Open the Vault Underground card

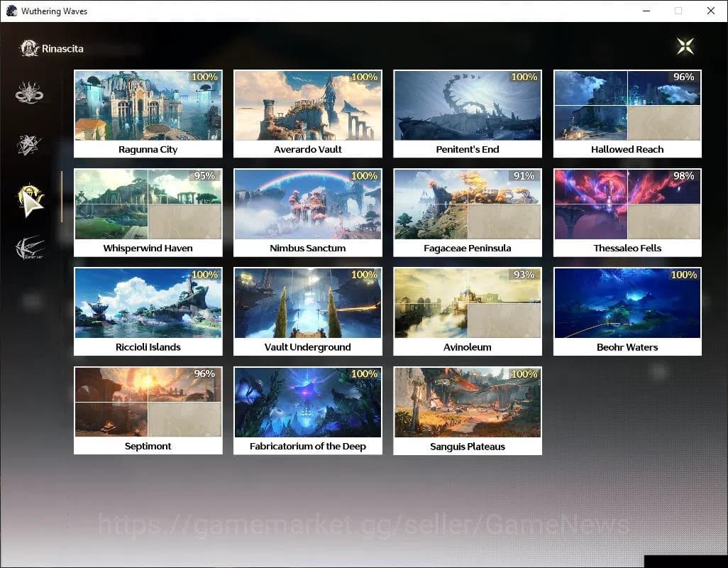coord(308,312)
